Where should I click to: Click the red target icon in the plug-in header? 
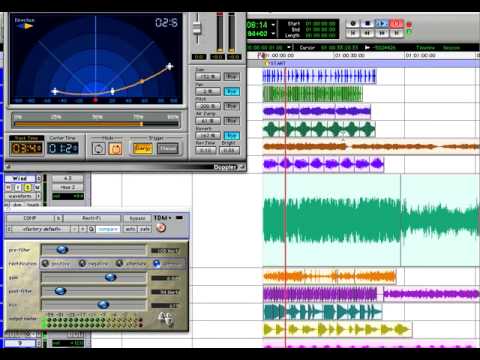(161, 228)
